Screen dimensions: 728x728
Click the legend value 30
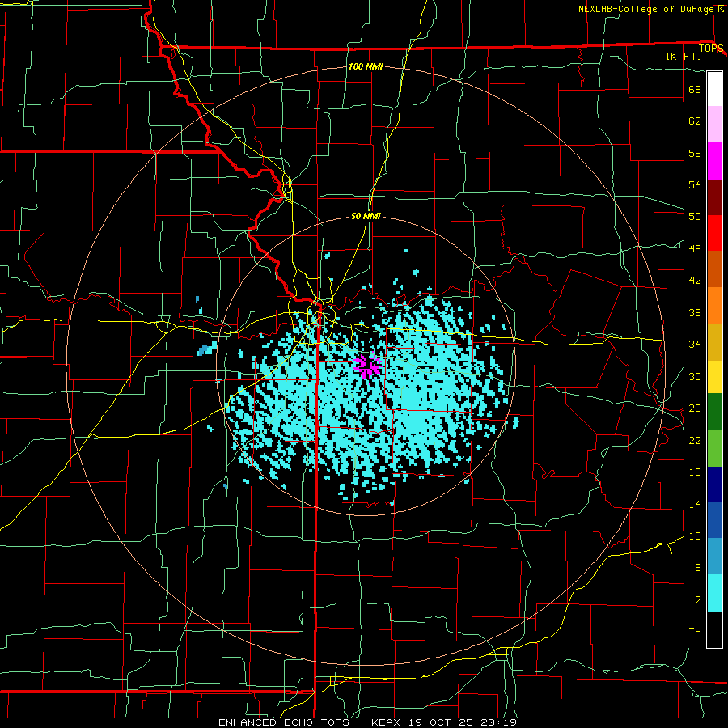(695, 376)
